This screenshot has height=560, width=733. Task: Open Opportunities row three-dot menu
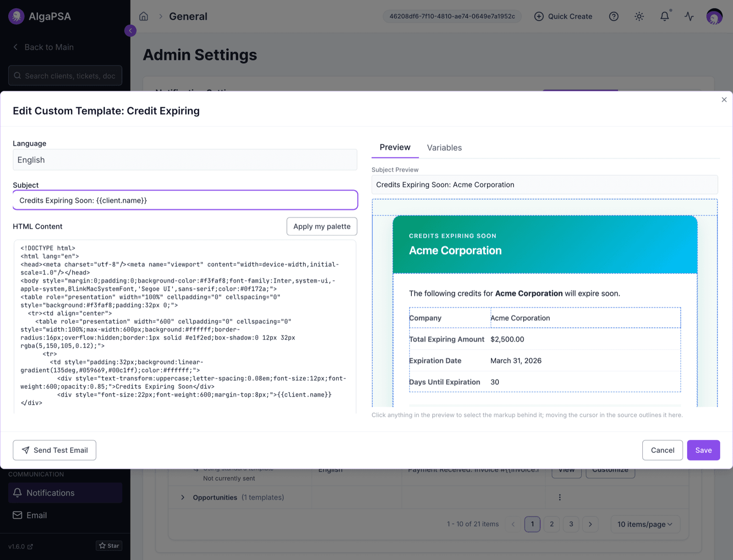point(560,498)
